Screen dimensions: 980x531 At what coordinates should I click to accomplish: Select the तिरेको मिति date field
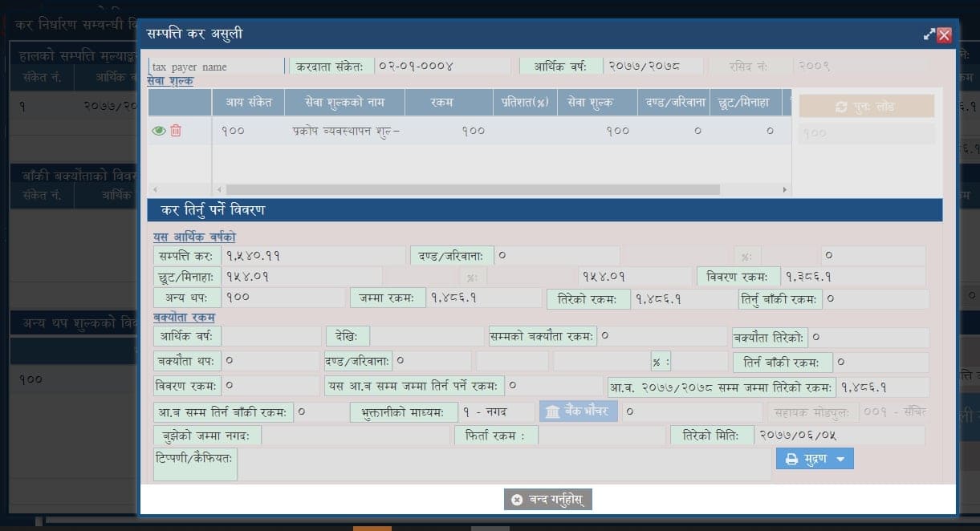tap(840, 436)
